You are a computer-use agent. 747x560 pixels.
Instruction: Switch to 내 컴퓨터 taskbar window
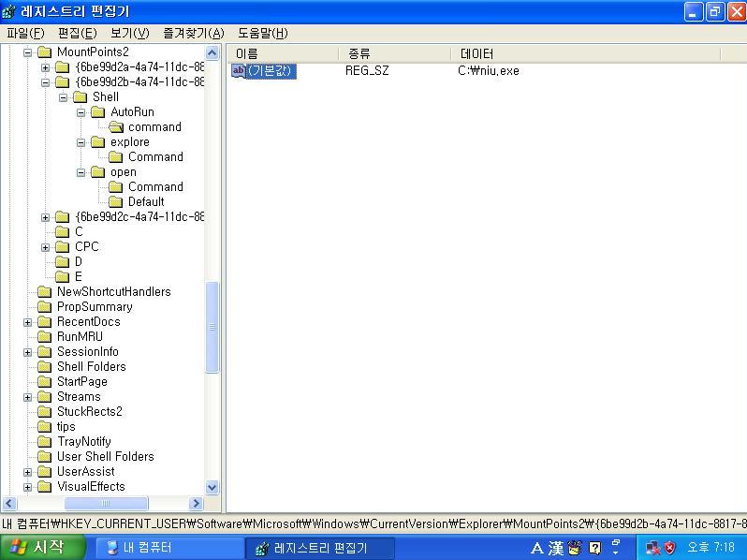click(169, 548)
